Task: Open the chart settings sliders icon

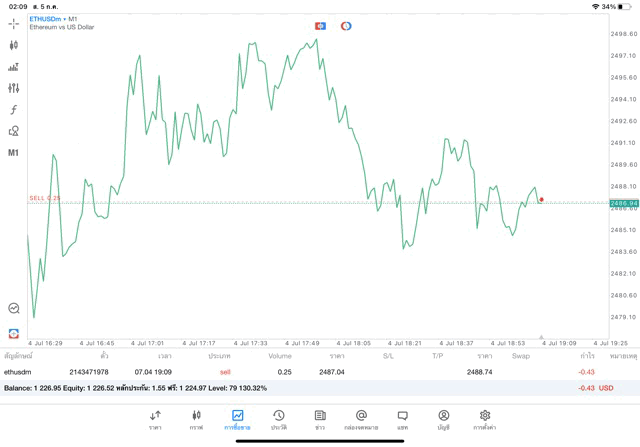Action: (14, 88)
